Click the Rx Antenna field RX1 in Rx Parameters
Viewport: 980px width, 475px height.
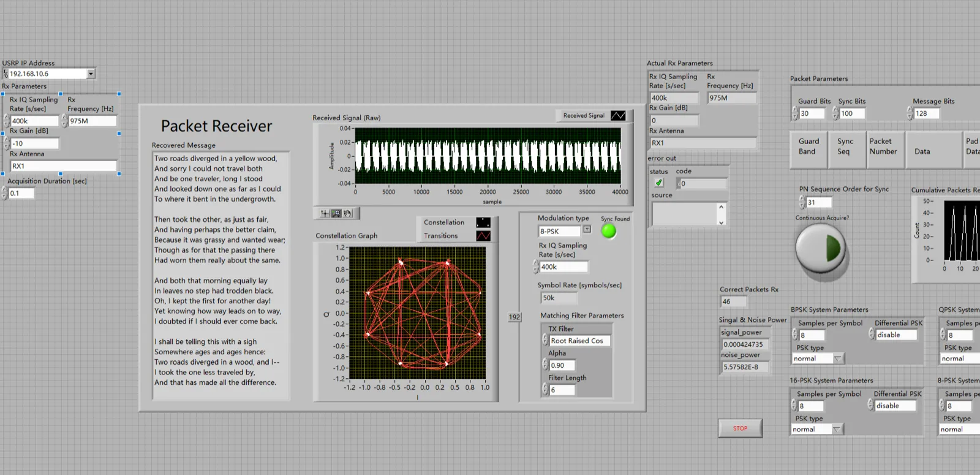(x=64, y=166)
